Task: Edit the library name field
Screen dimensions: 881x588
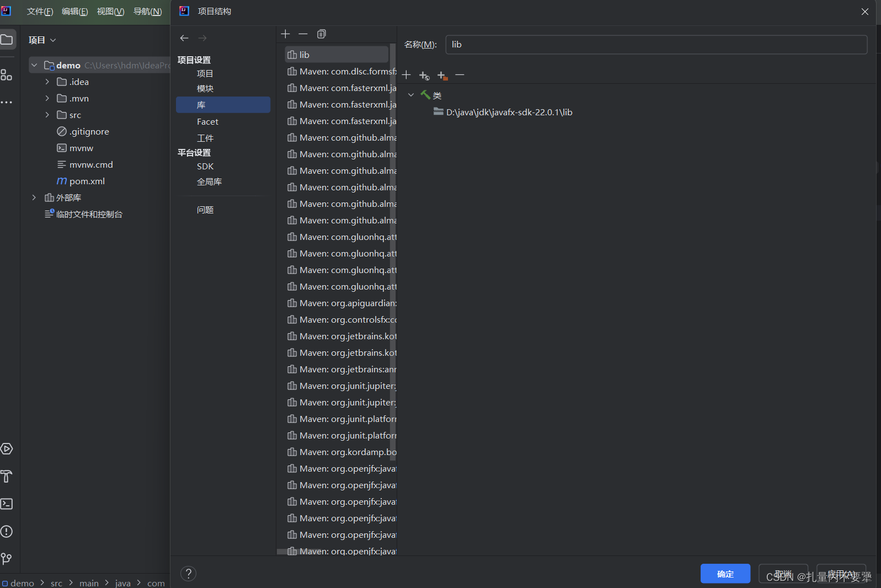Action: pyautogui.click(x=656, y=45)
